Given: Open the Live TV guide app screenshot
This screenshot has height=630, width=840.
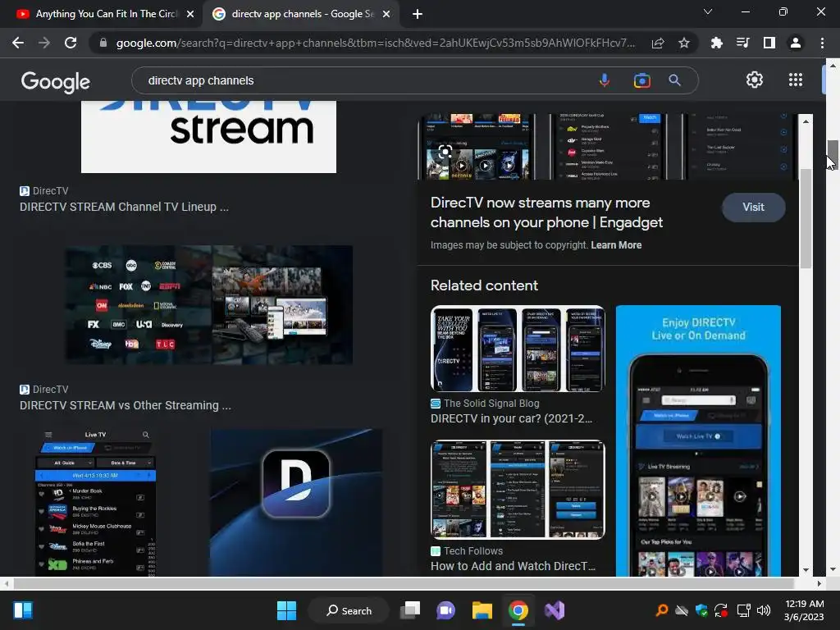Looking at the screenshot, I should (97, 503).
